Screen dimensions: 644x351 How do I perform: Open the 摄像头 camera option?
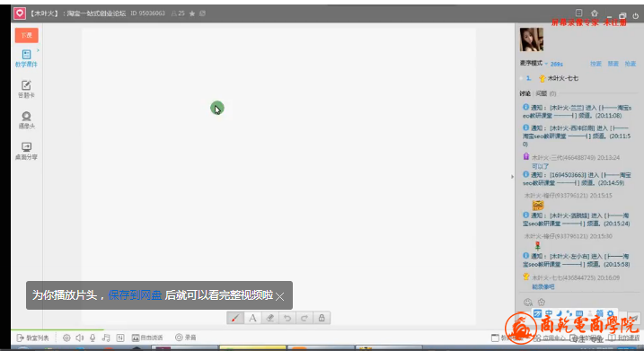26,120
